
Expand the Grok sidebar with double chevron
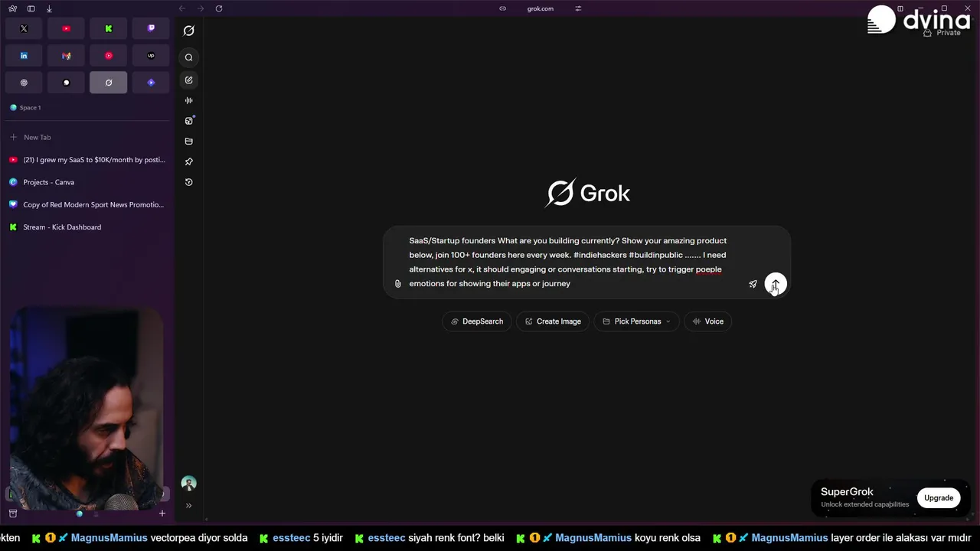(189, 506)
